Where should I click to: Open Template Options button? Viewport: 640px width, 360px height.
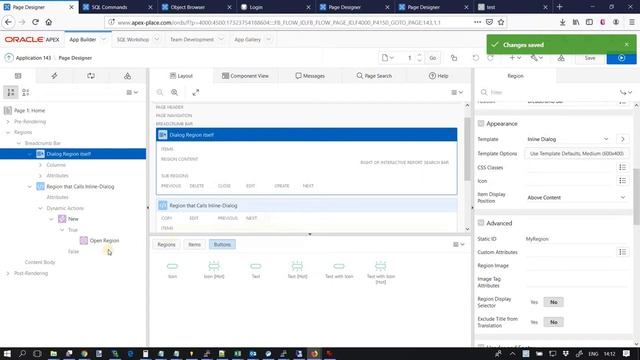pyautogui.click(x=576, y=153)
